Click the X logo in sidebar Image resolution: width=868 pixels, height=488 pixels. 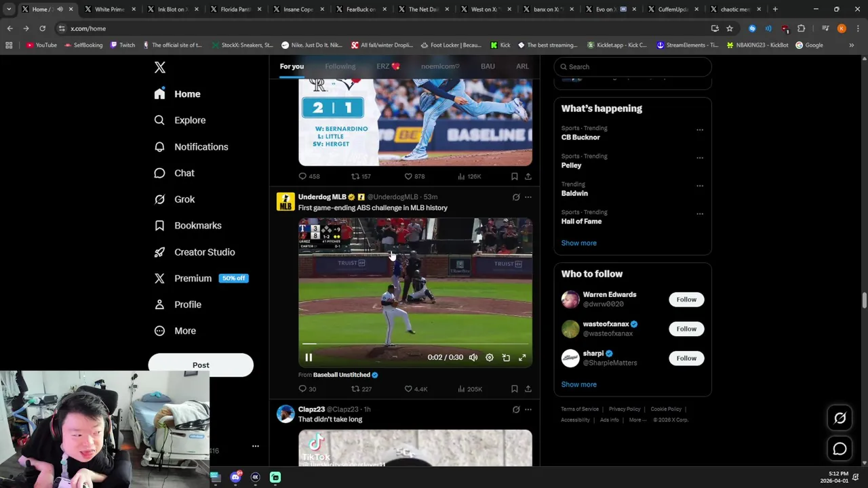pyautogui.click(x=160, y=67)
